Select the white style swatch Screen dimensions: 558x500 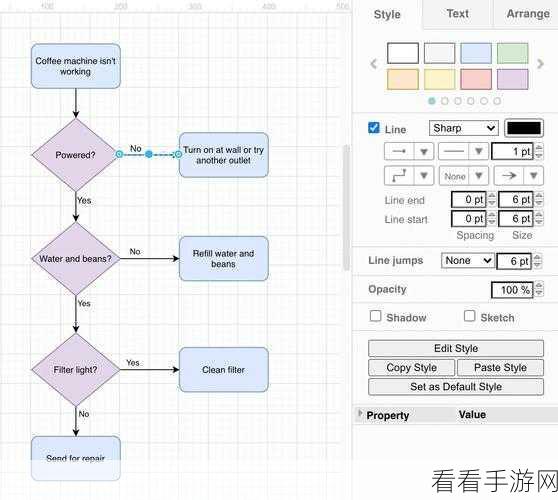tap(402, 53)
